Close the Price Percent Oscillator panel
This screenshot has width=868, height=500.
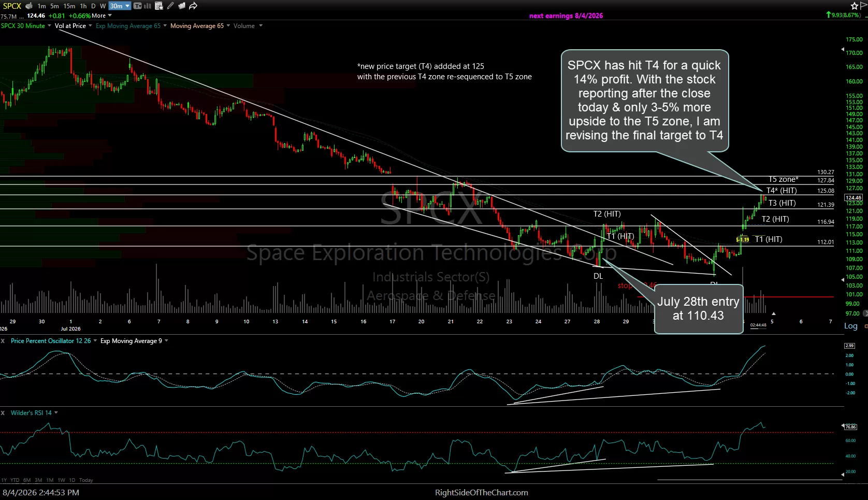3,341
